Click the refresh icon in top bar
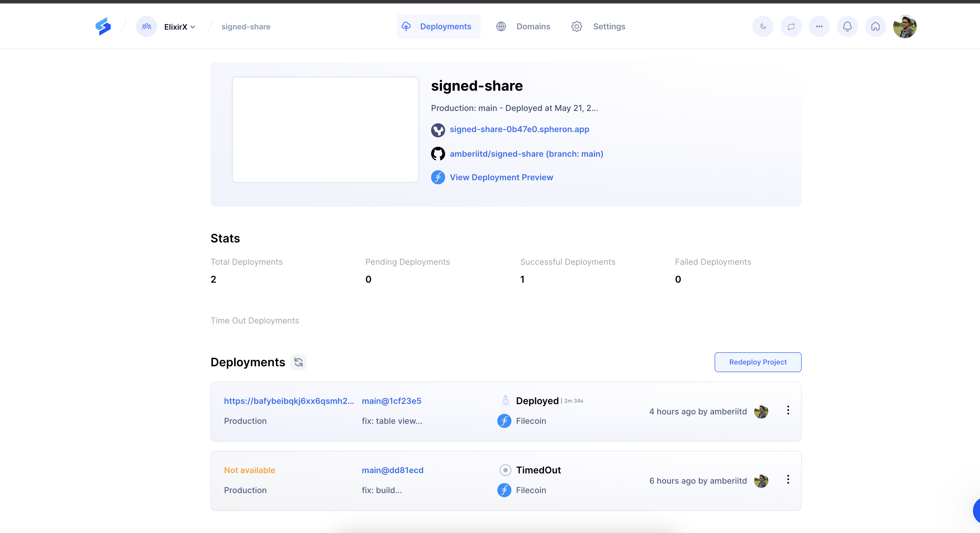Screen dimensions: 980x533 (791, 26)
